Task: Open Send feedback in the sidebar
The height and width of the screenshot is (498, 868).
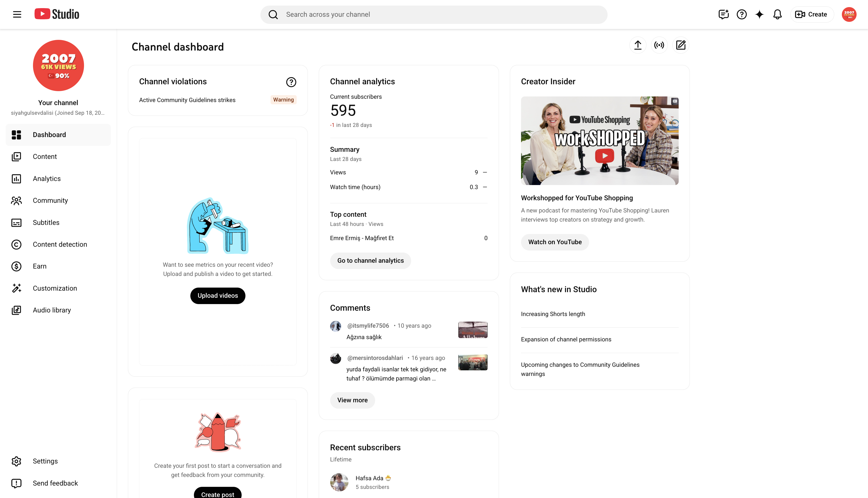Action: [58, 483]
